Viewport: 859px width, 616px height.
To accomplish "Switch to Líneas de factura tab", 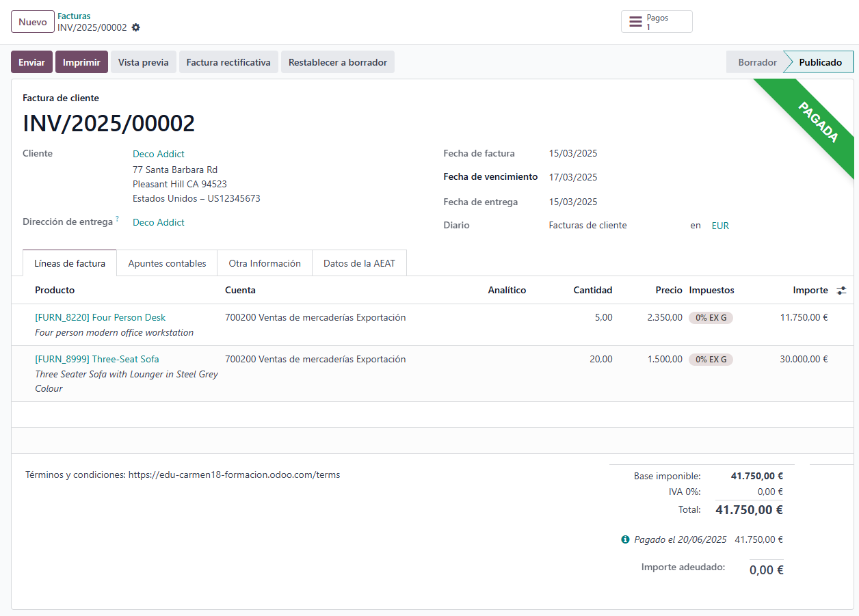I will coord(70,263).
